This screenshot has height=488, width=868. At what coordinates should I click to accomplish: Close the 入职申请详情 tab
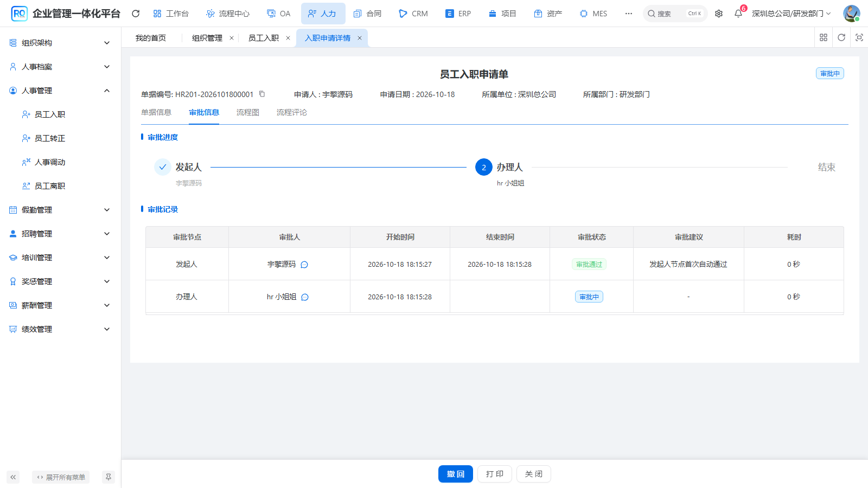[x=360, y=38]
